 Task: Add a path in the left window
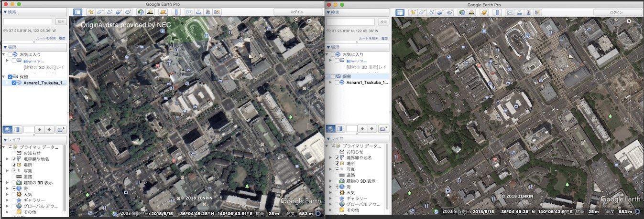tap(110, 12)
